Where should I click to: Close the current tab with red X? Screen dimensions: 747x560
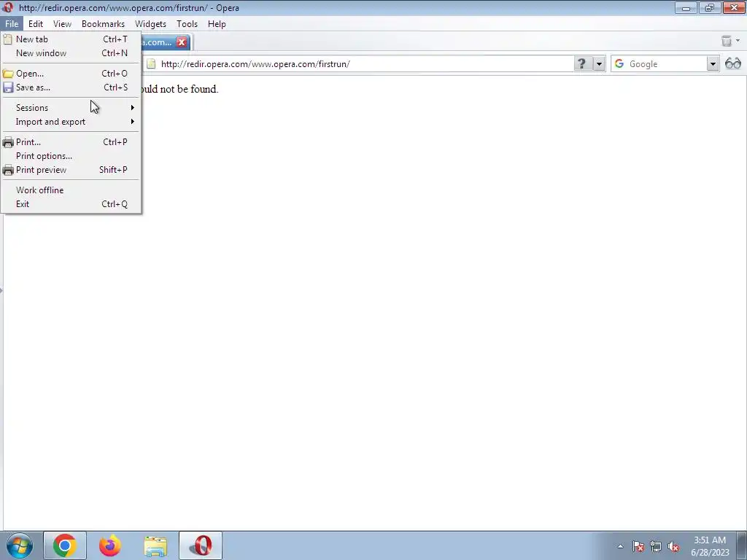pyautogui.click(x=182, y=42)
